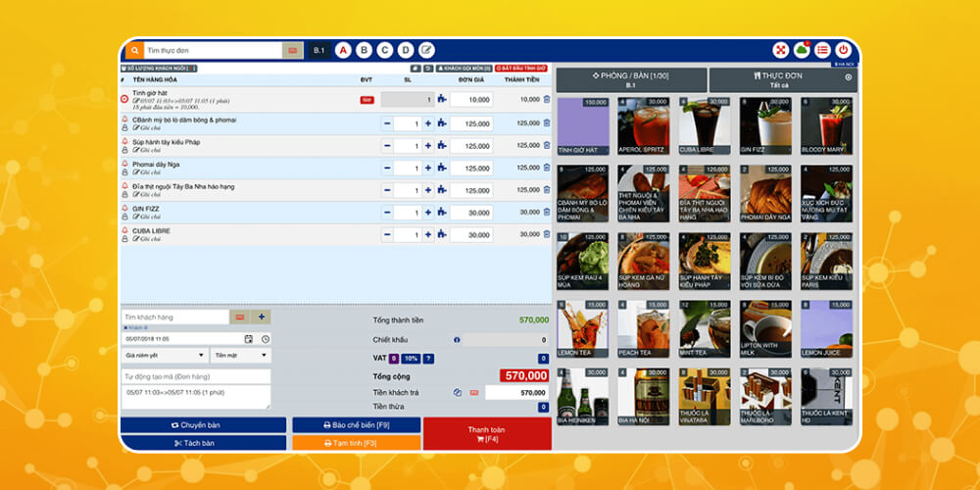Add MINT TEA from the menu
Viewport: 980px width, 490px height.
[705, 328]
